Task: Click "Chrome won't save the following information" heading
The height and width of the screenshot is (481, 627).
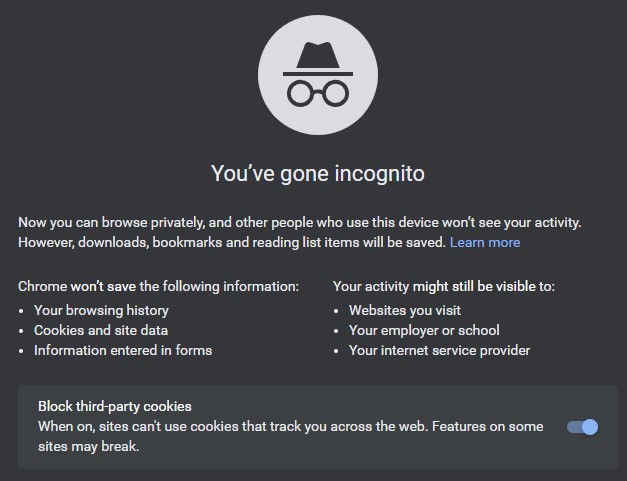Action: (158, 286)
